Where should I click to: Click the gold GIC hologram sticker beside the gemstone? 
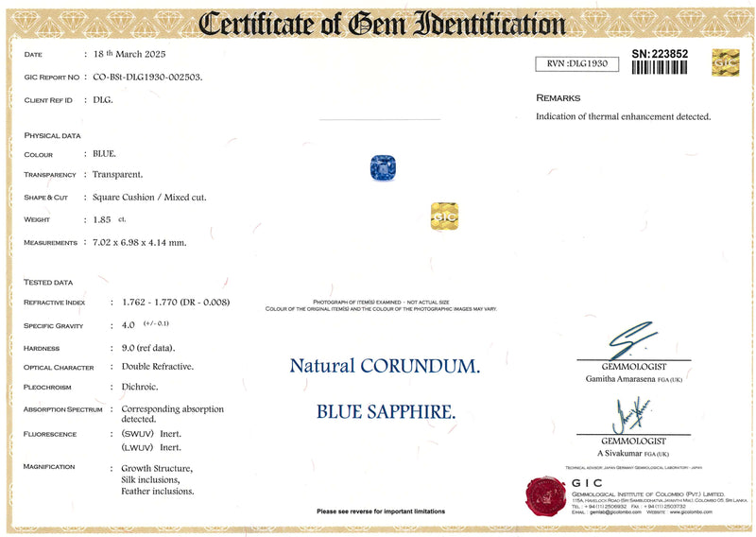click(444, 217)
